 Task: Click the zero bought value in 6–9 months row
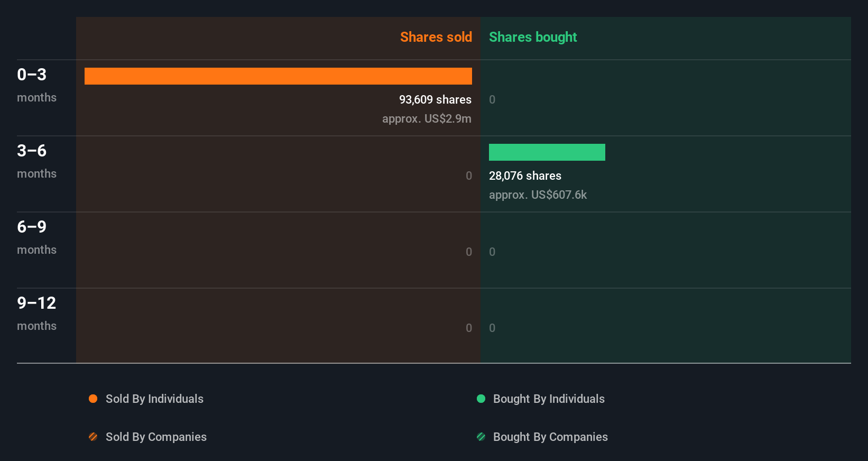click(x=492, y=252)
